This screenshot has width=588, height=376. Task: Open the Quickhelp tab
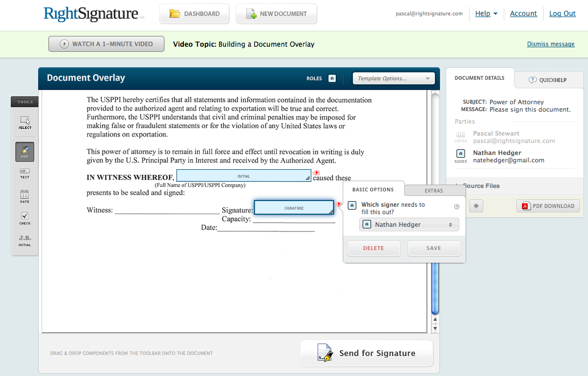548,79
